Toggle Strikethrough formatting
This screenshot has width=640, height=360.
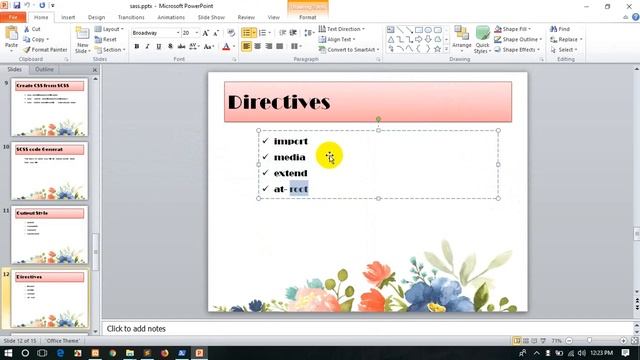(x=181, y=47)
